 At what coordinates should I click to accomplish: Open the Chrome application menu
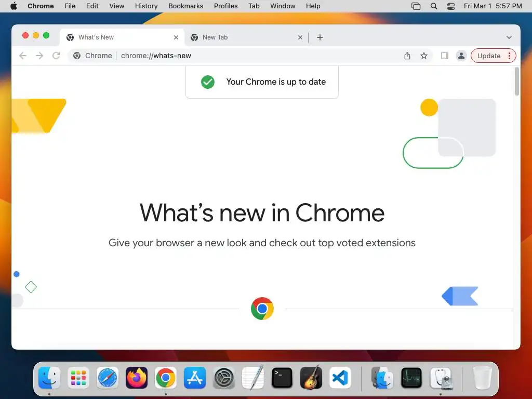(41, 6)
